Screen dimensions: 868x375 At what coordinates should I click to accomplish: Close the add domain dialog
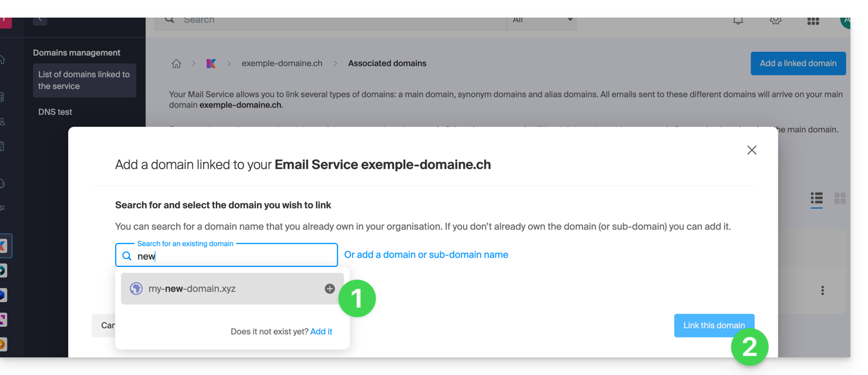tap(752, 150)
